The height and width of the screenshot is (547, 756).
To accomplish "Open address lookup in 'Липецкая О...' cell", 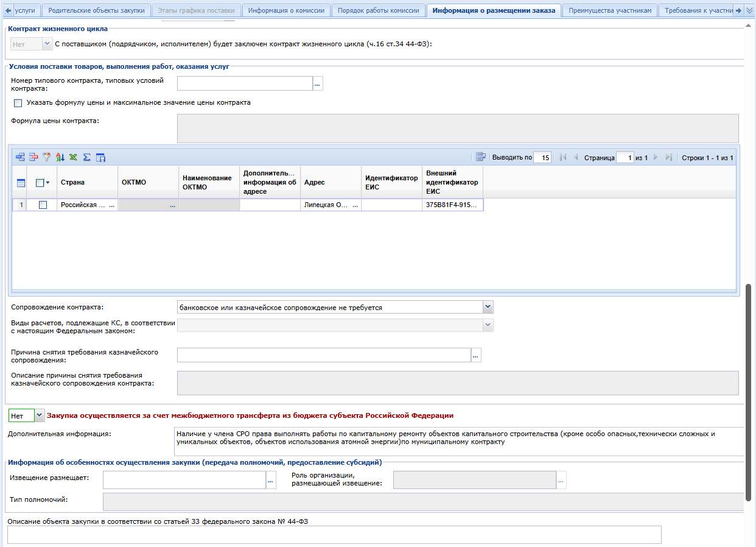I will pos(355,205).
